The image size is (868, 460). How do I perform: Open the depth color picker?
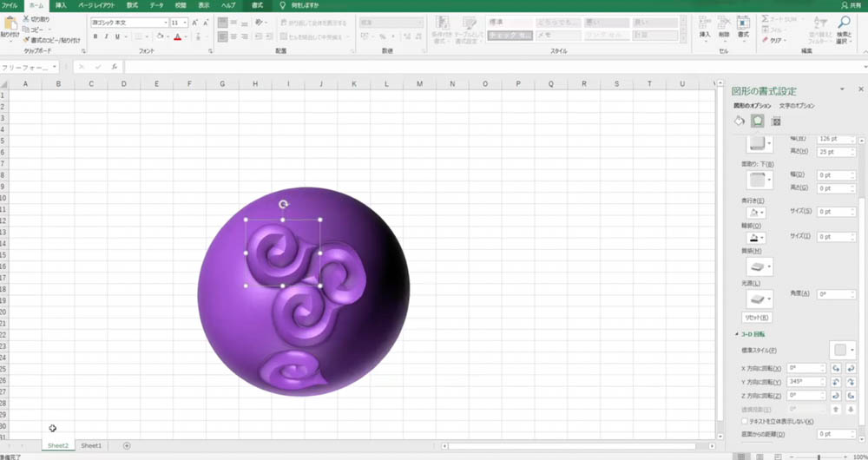756,213
